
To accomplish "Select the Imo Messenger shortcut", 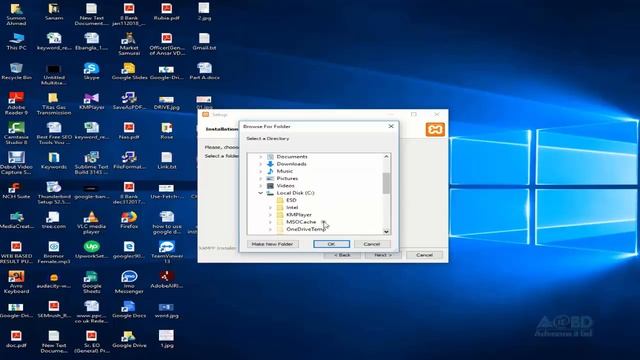I will pos(129,282).
